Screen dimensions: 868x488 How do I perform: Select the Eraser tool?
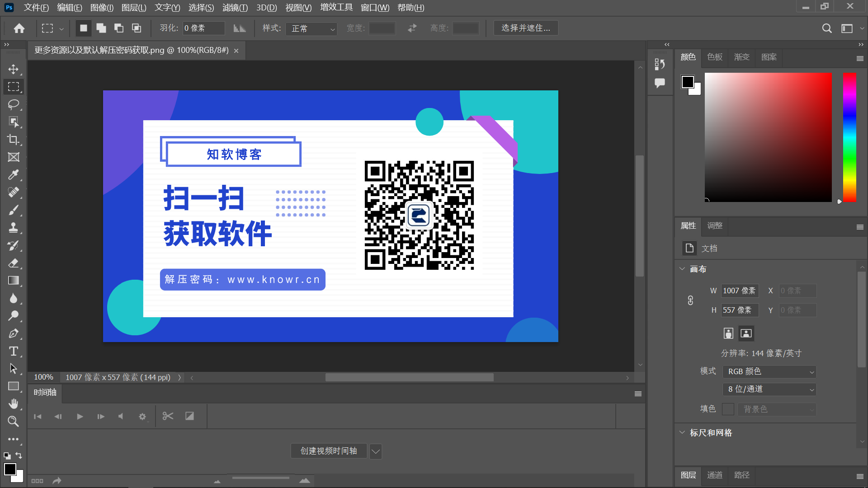[14, 263]
